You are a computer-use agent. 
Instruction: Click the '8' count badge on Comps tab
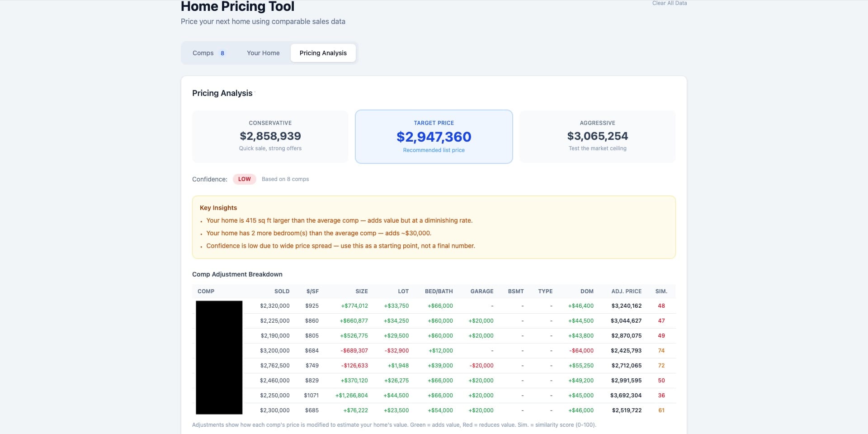coord(222,53)
